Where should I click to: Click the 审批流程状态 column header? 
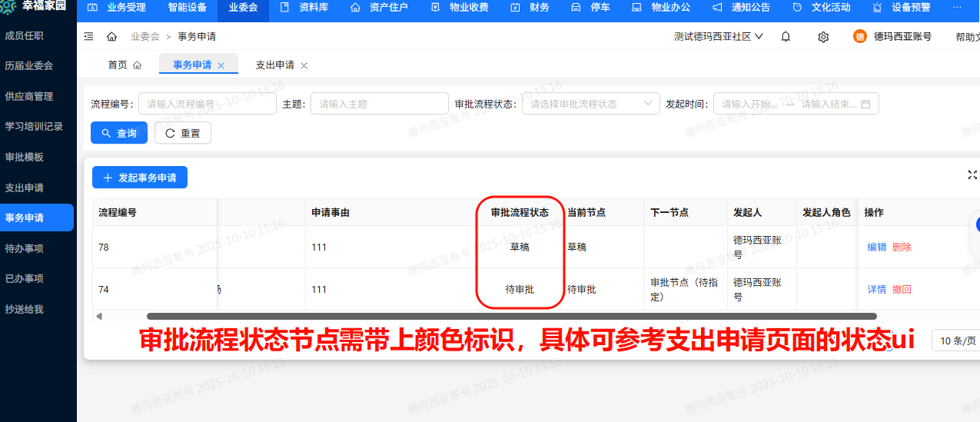pos(520,212)
